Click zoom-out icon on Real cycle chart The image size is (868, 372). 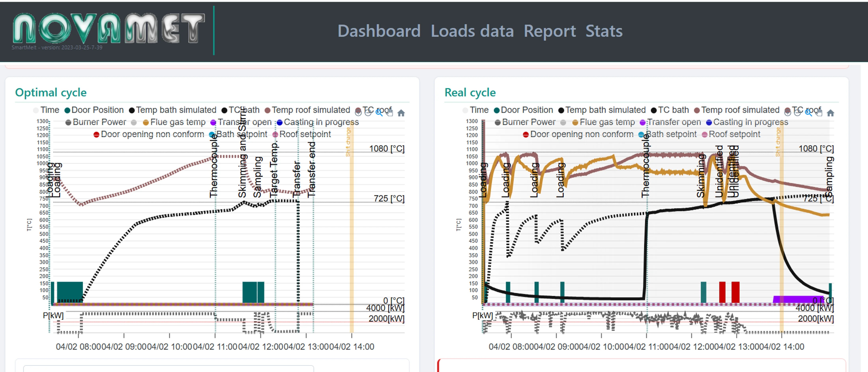(x=797, y=113)
